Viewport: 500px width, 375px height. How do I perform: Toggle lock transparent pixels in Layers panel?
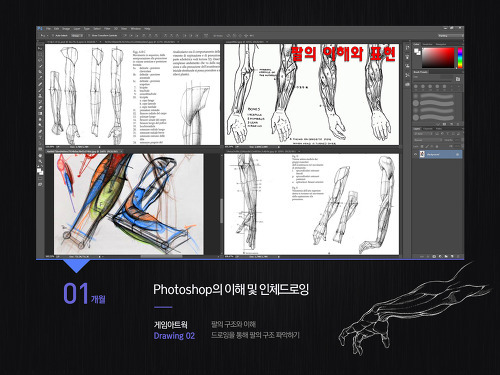point(422,146)
